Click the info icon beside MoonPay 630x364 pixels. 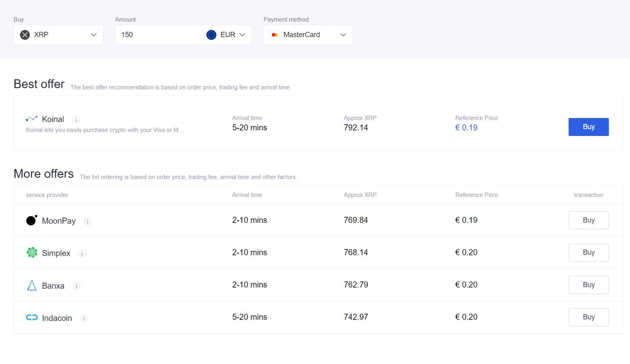(88, 221)
